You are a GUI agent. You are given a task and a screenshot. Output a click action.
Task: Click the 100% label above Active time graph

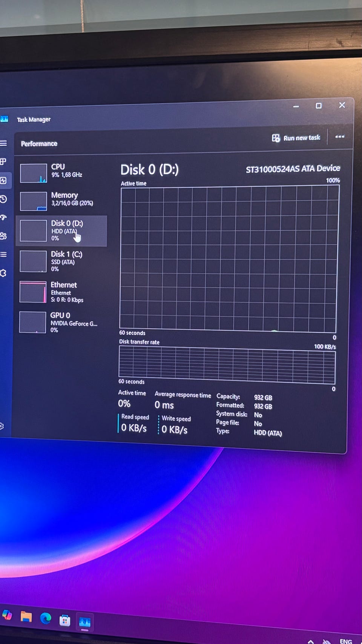pyautogui.click(x=333, y=180)
